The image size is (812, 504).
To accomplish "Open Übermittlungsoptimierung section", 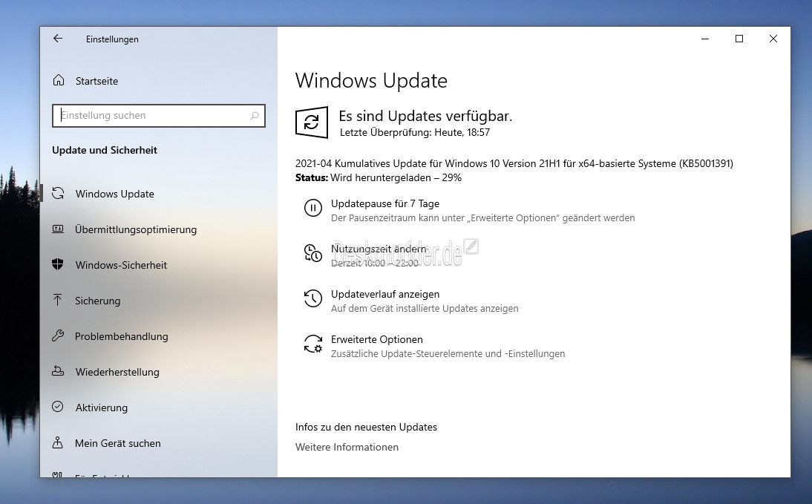I will [136, 229].
